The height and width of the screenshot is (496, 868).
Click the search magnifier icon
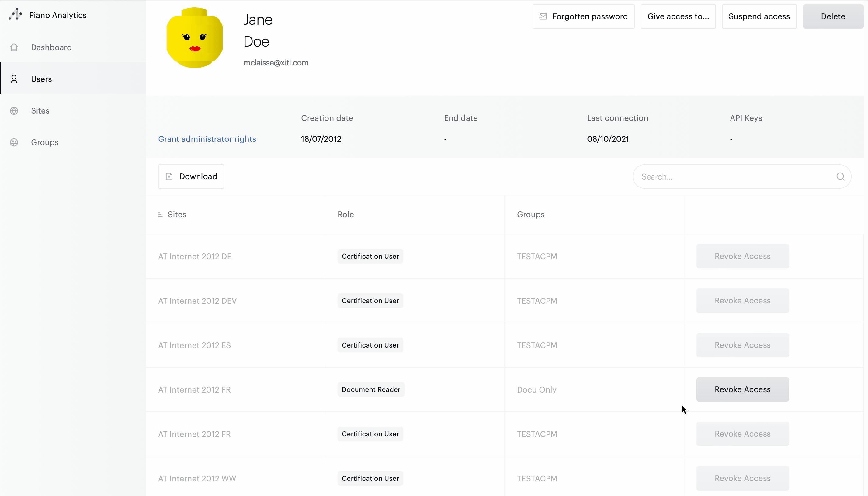[x=840, y=176]
